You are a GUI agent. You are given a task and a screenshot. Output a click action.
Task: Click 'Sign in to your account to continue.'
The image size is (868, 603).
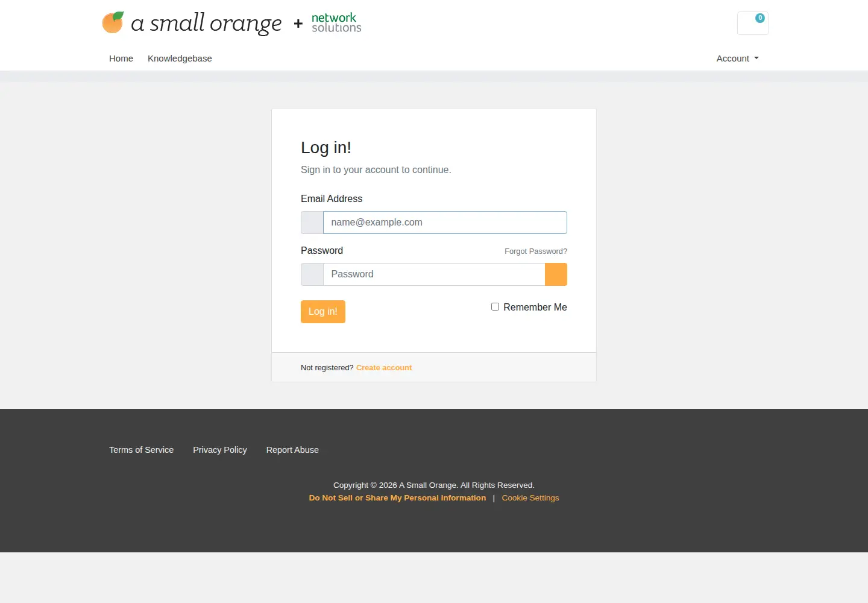click(x=376, y=170)
